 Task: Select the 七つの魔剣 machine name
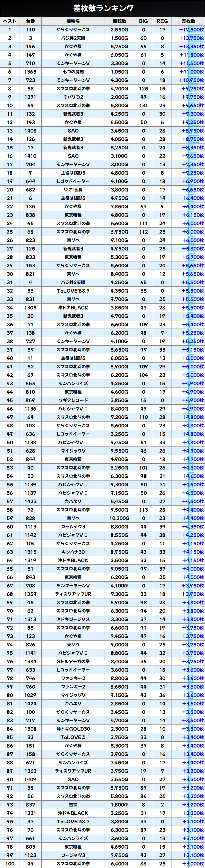(73, 72)
